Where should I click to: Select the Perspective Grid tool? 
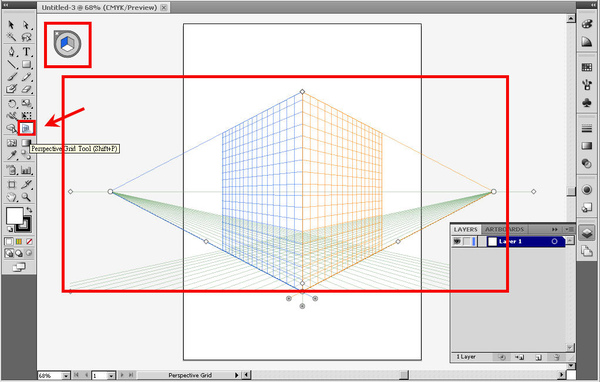click(x=26, y=128)
